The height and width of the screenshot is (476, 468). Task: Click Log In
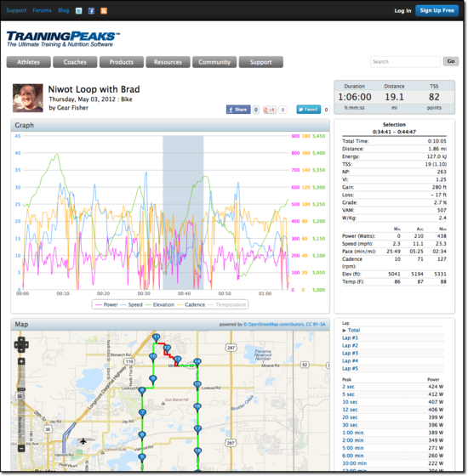(x=402, y=10)
